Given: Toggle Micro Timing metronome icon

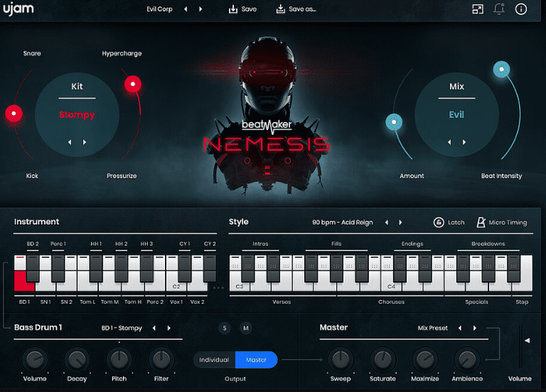Looking at the screenshot, I should pyautogui.click(x=481, y=222).
